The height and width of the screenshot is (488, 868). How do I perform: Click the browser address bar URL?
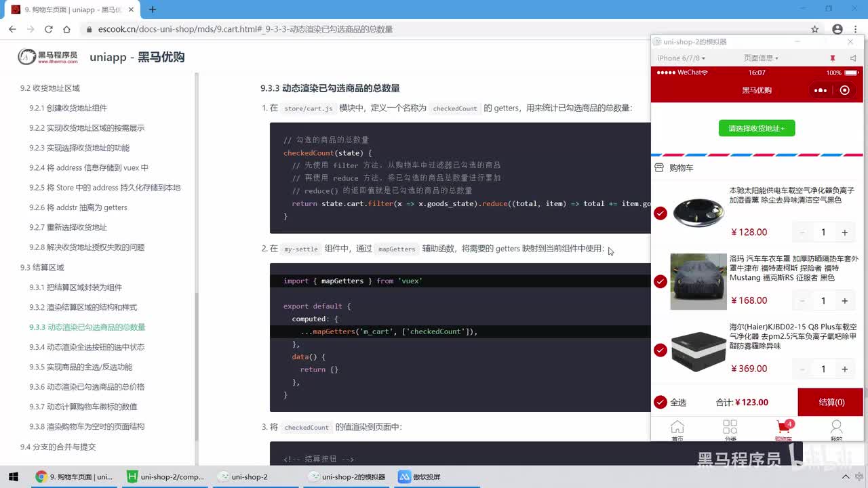(x=245, y=29)
